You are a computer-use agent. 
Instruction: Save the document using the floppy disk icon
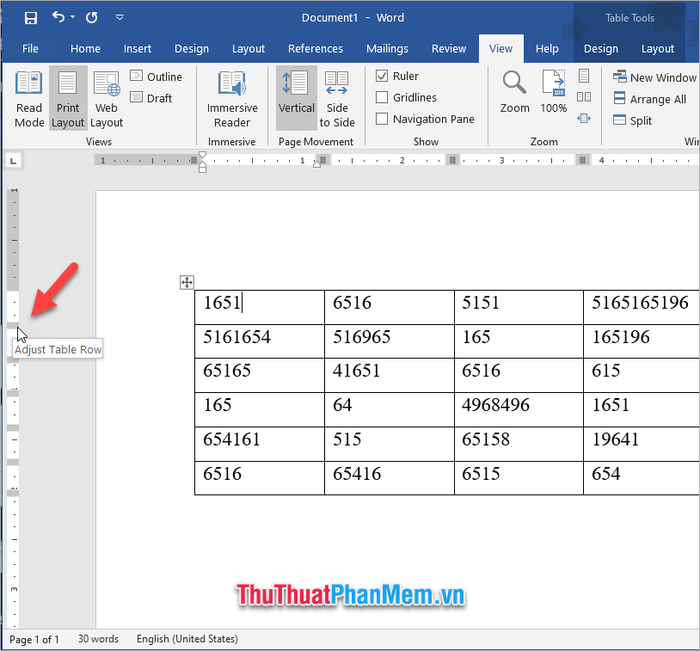(x=31, y=18)
